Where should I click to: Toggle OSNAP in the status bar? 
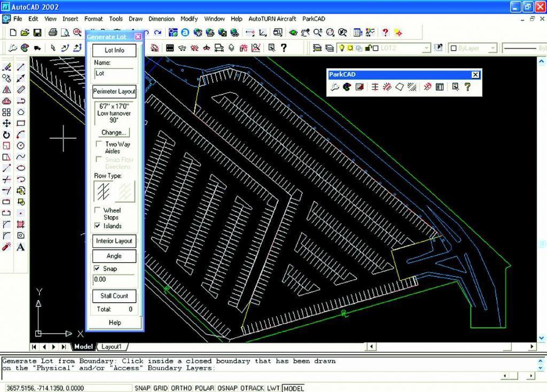(x=227, y=388)
